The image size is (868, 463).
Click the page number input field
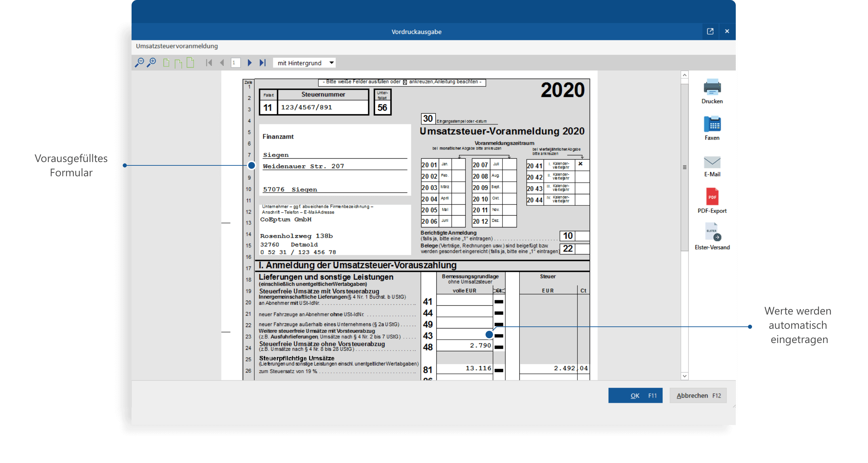pos(235,63)
